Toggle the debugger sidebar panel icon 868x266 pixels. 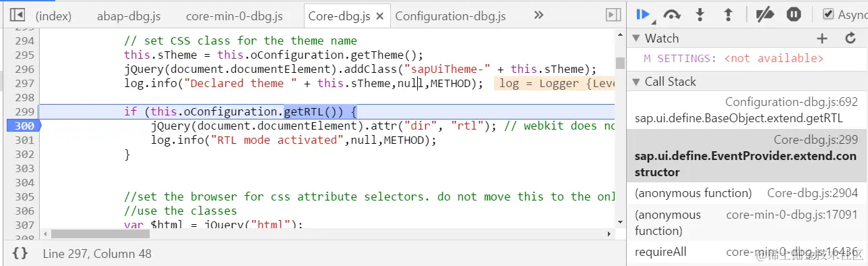tap(613, 15)
